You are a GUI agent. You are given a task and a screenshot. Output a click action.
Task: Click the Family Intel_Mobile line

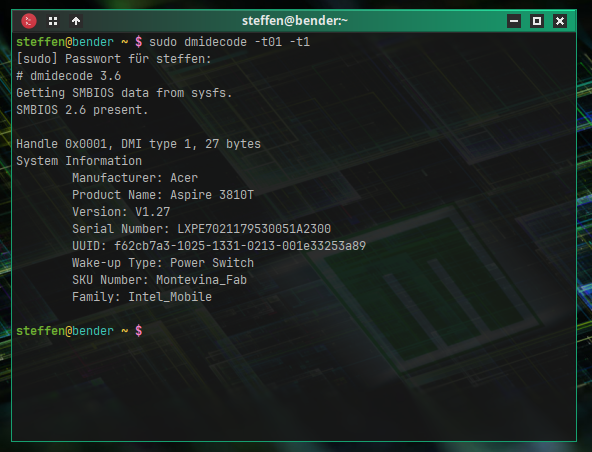142,297
